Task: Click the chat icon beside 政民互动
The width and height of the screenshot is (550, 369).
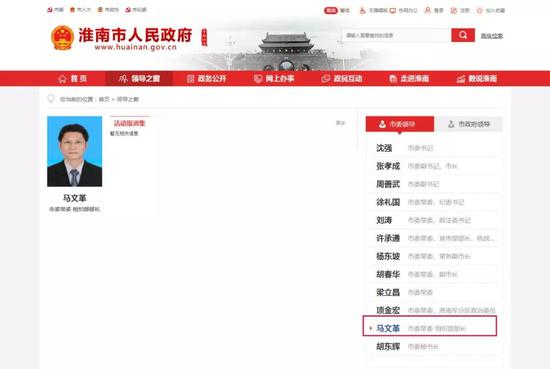Action: (326, 79)
